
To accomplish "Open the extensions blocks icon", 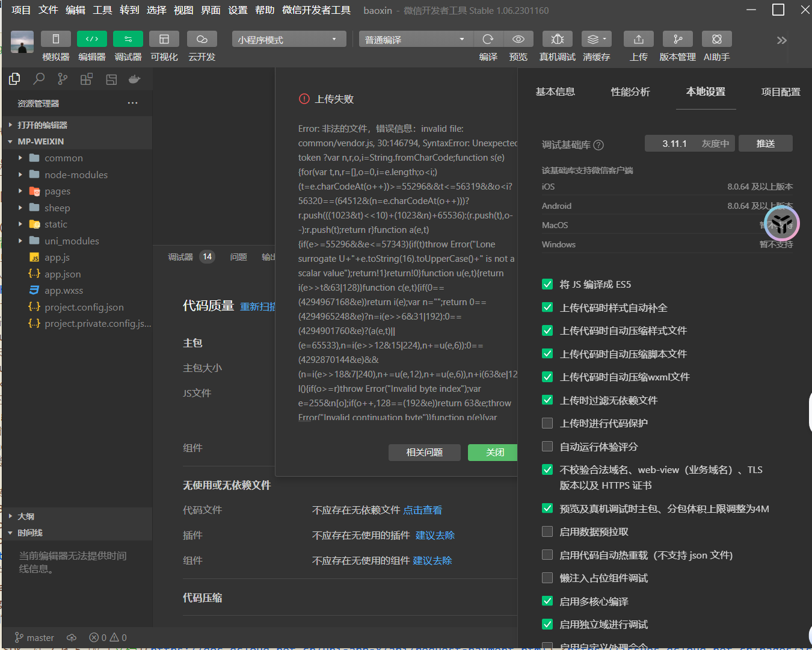I will 87,79.
